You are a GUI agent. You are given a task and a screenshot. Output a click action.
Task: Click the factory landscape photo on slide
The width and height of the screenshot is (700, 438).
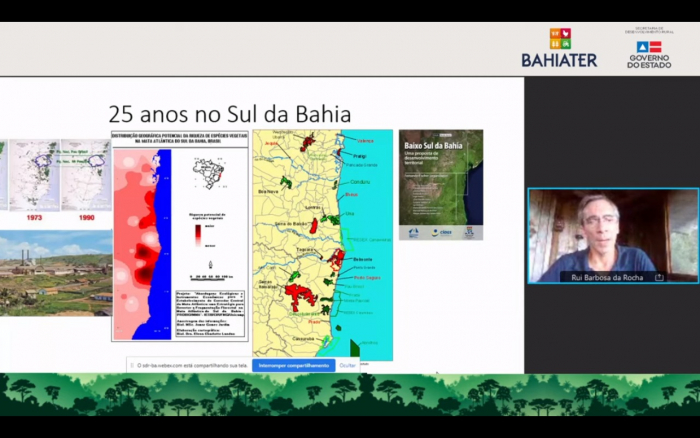point(56,273)
